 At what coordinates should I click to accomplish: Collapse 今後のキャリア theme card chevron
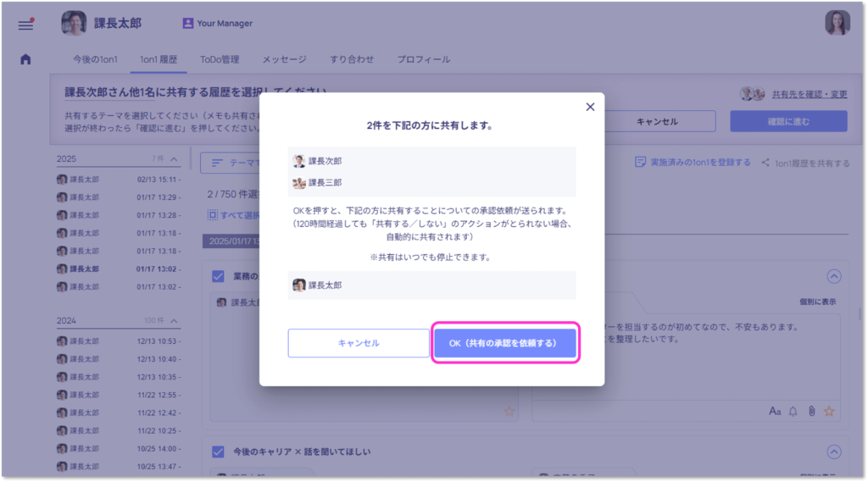point(834,452)
